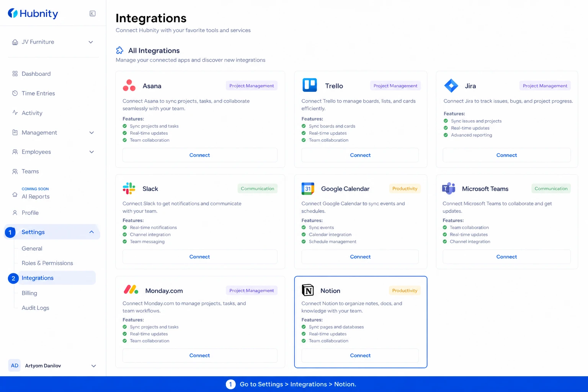Click "Schedule management" feature text
The height and width of the screenshot is (392, 588).
333,242
